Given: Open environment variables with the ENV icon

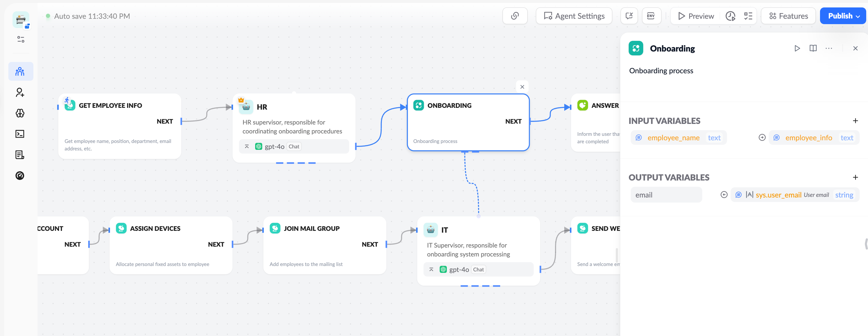Looking at the screenshot, I should click(x=651, y=15).
